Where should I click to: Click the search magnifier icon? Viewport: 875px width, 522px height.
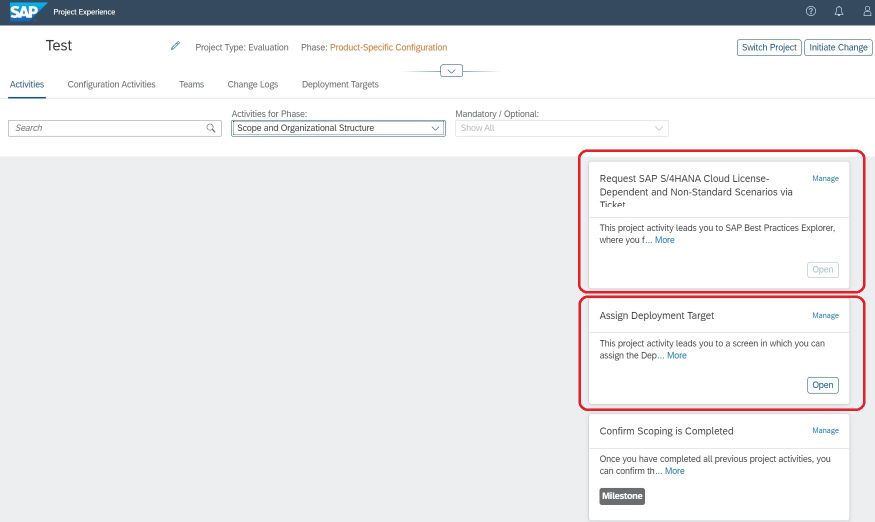(210, 128)
